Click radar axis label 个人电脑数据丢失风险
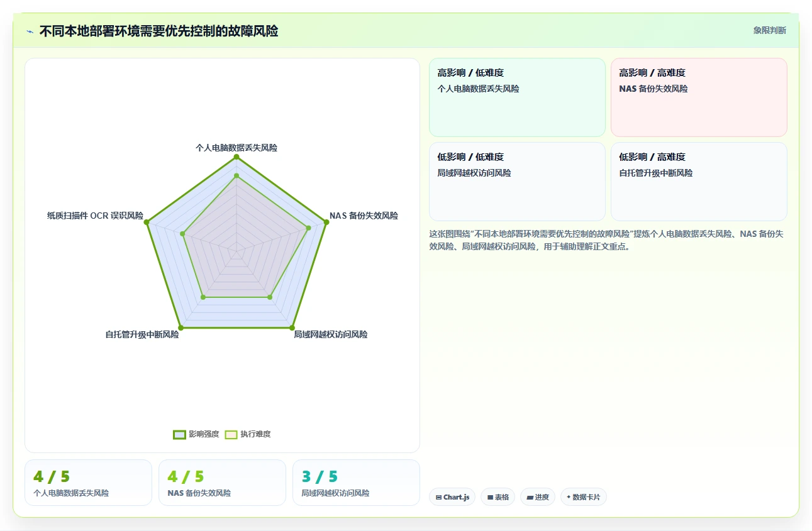This screenshot has width=812, height=531. (236, 148)
